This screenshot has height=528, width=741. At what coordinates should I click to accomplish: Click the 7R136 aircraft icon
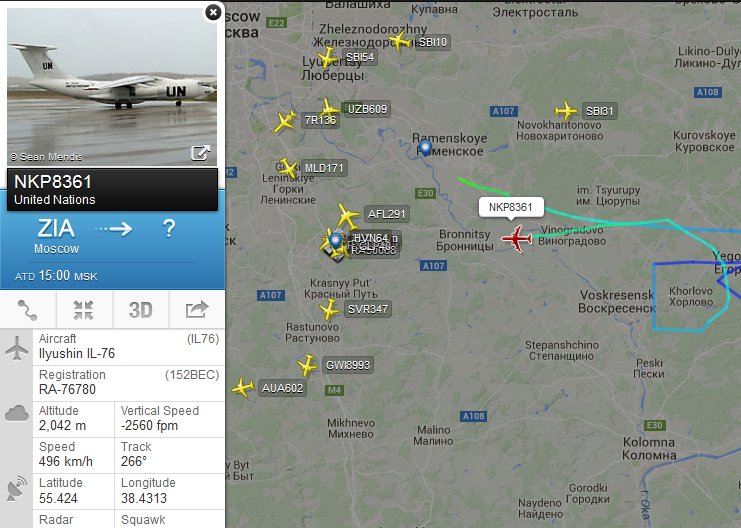click(x=285, y=121)
